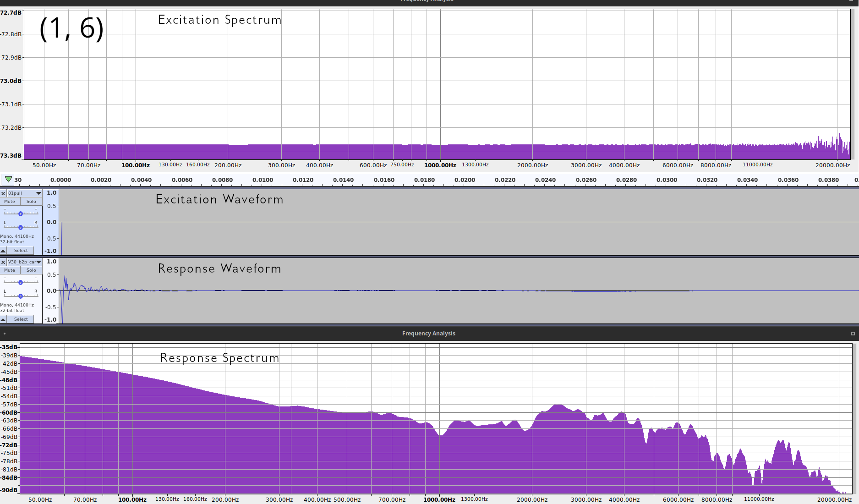Solo the V30_b2p_car track
This screenshot has height=504, width=859.
point(31,270)
